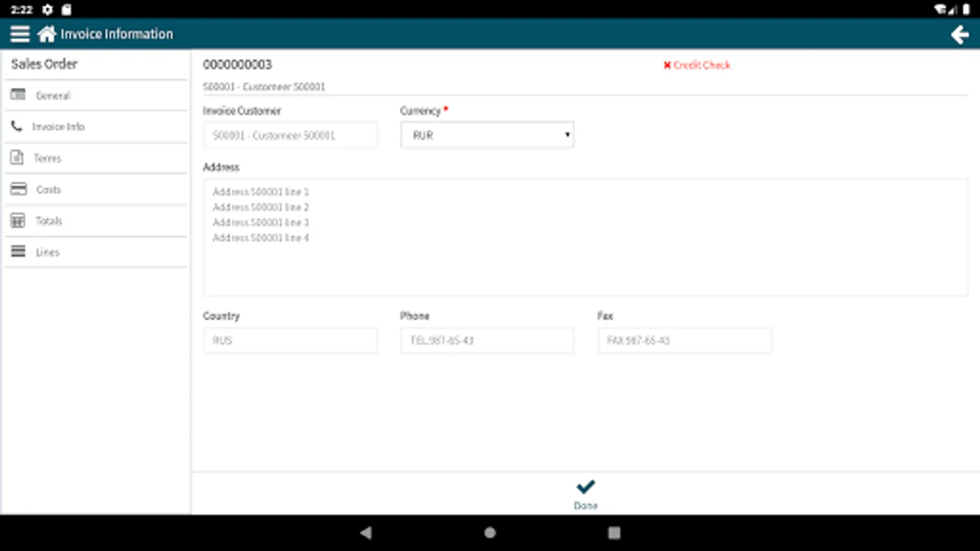Open the hamburger menu
The image size is (980, 551).
(20, 34)
